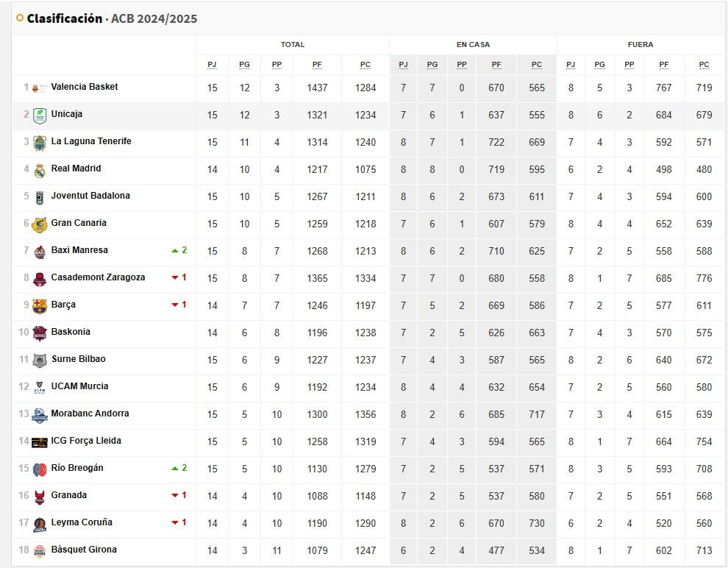Click the Valencia Basket team logo
This screenshot has width=728, height=568.
tap(40, 88)
